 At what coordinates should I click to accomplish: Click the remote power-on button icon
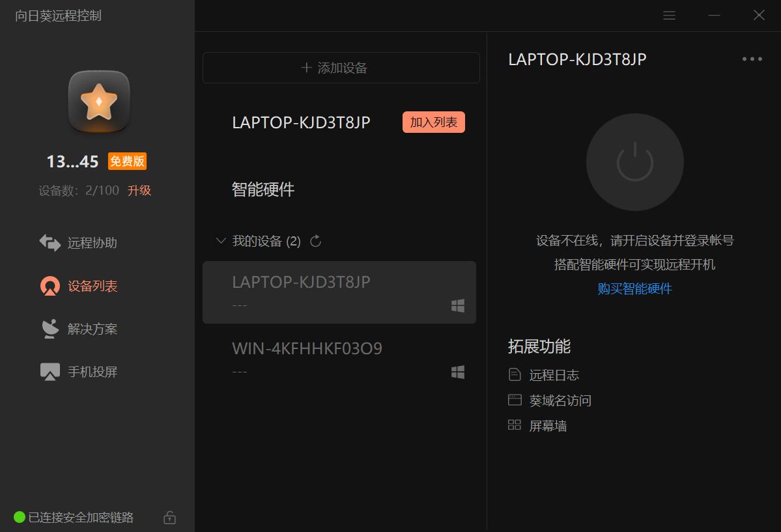point(634,162)
